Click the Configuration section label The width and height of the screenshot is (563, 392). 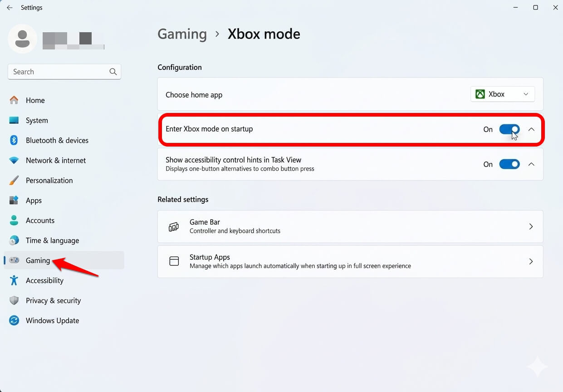[180, 67]
